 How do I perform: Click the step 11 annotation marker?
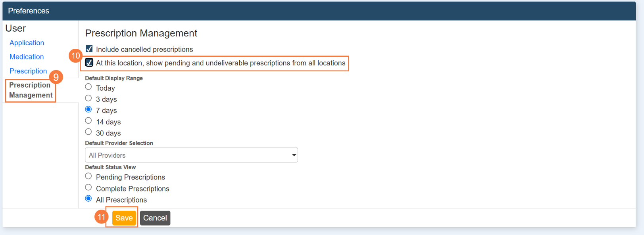point(101,217)
